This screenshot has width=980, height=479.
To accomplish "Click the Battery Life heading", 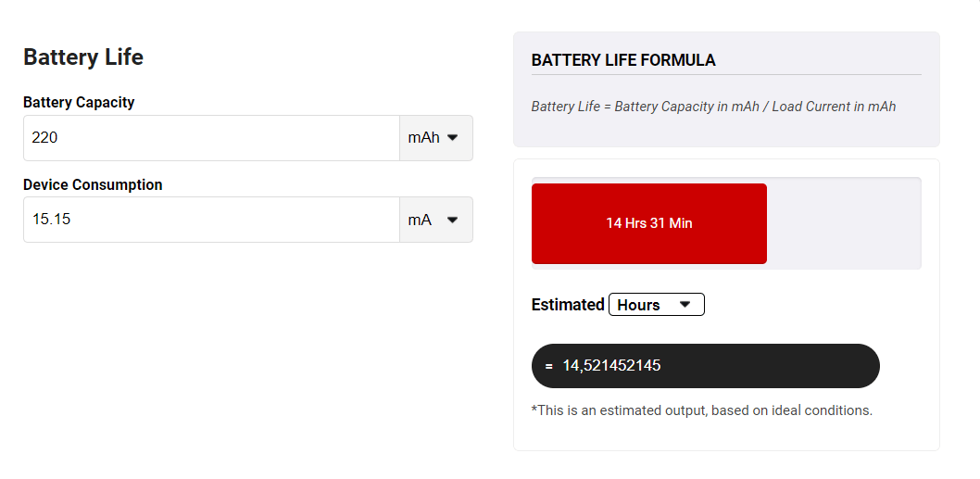I will 83,57.
